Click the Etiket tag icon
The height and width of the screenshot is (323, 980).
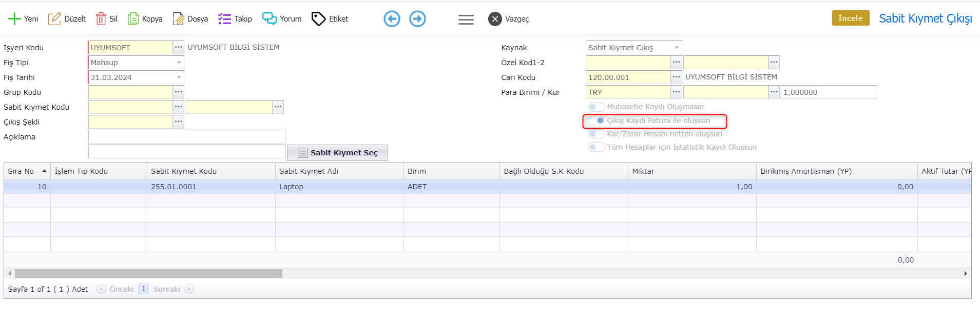(318, 19)
